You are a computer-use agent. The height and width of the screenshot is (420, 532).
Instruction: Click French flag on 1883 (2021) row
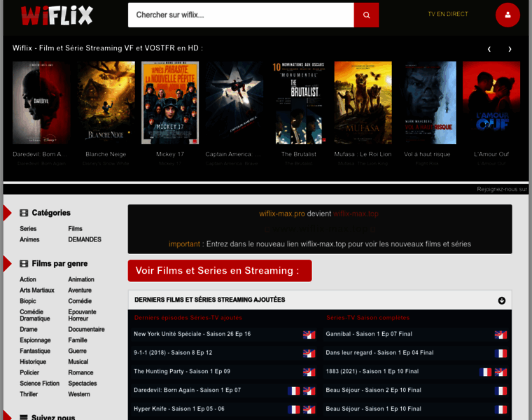tap(485, 372)
